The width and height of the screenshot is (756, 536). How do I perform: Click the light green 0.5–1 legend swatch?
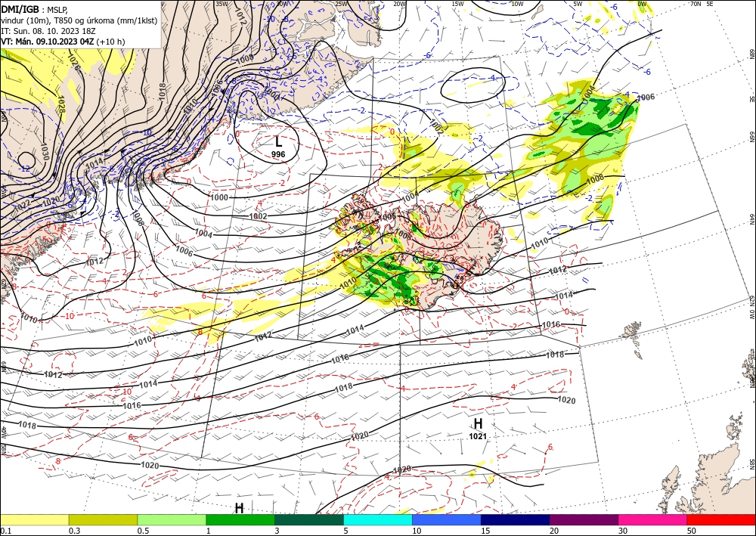click(172, 519)
